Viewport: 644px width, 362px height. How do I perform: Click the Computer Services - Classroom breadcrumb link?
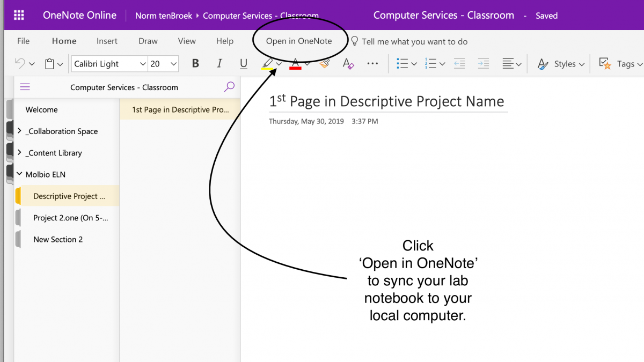coord(260,16)
